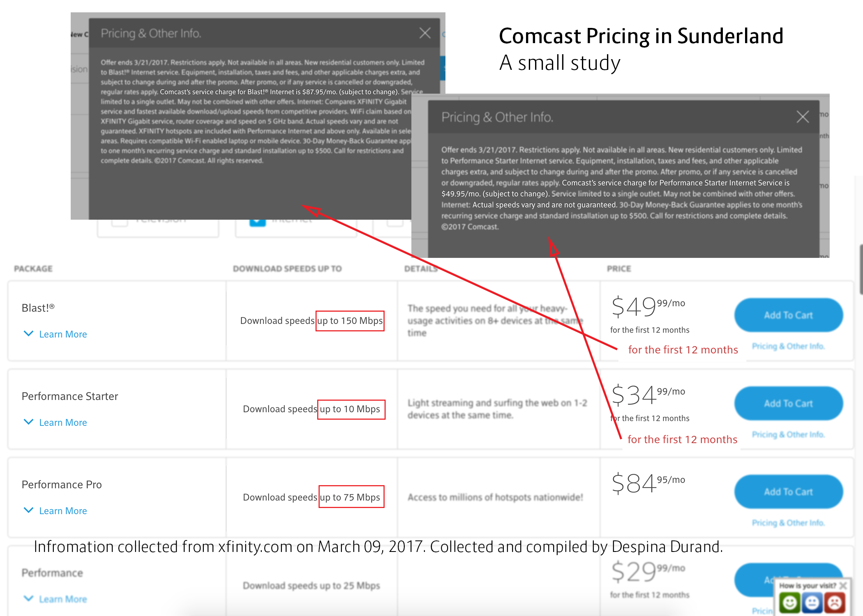Click the chevron beside Blast! Learn More
The height and width of the screenshot is (616, 863).
point(29,333)
